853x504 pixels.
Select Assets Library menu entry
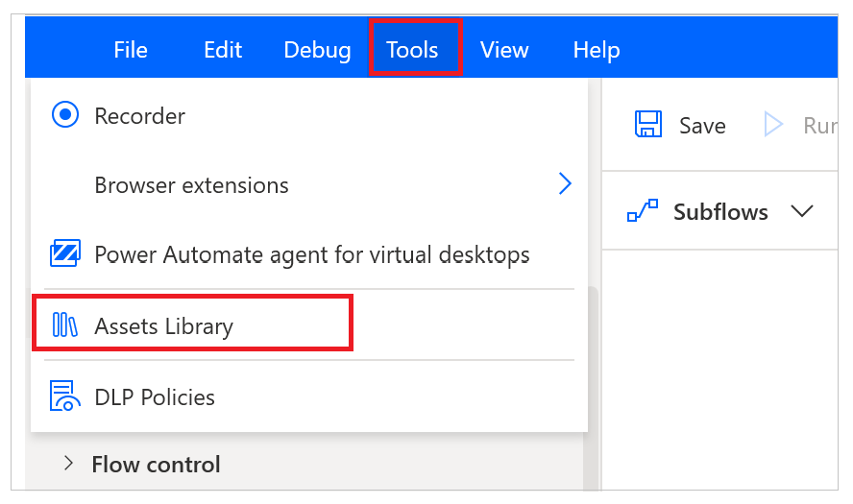click(x=163, y=326)
